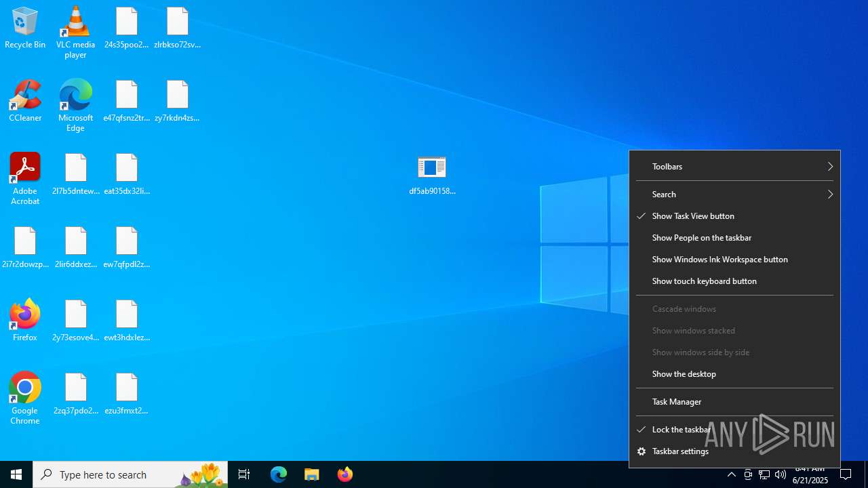Open the Action Center notifications icon
The height and width of the screenshot is (488, 868).
(x=846, y=474)
